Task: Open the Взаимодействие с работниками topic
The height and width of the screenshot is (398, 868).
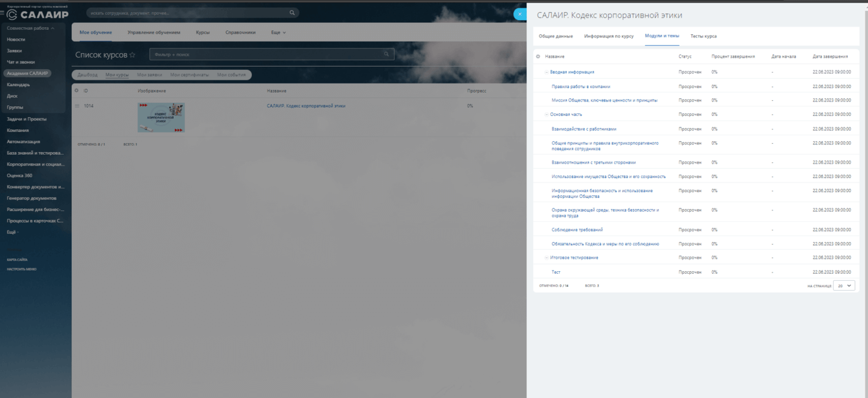Action: click(584, 129)
